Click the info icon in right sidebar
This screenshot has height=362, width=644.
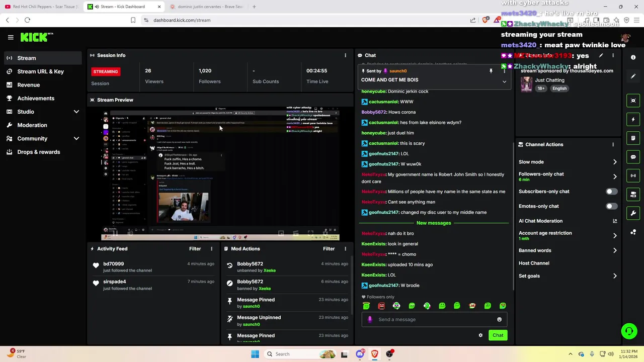coord(633,57)
